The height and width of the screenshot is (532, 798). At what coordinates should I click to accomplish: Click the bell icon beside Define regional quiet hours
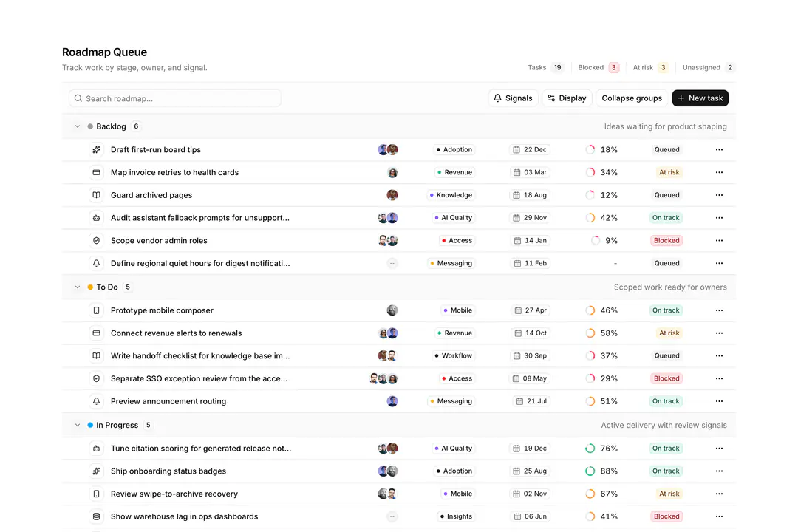(x=96, y=263)
